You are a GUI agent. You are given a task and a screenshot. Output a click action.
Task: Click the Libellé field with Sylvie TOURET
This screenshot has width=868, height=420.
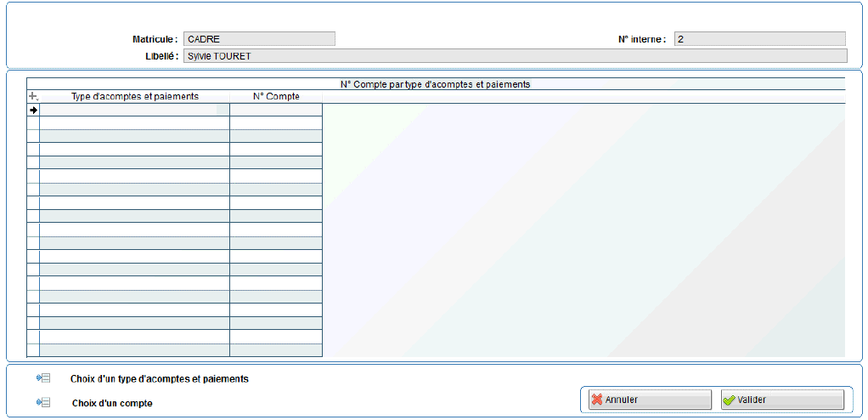point(516,56)
